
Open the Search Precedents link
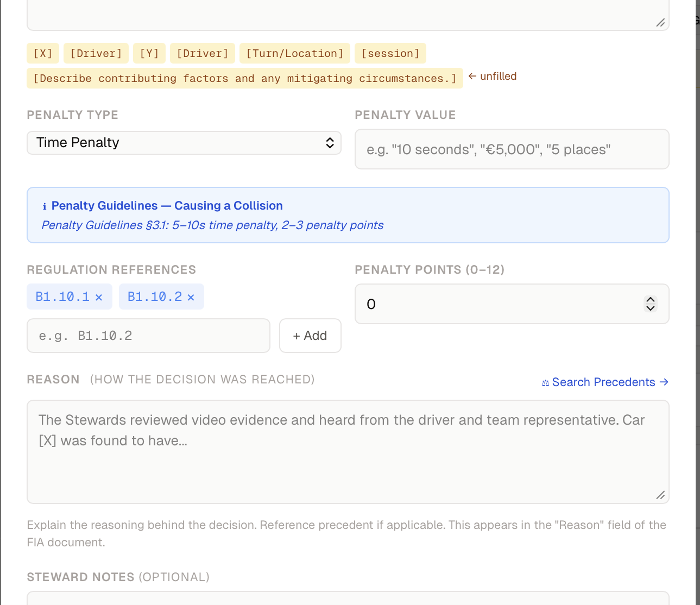pyautogui.click(x=603, y=382)
